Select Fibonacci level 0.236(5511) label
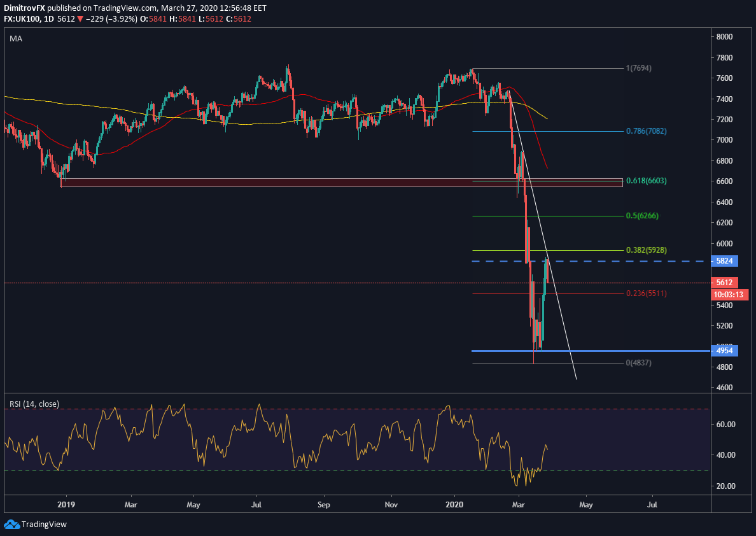Image resolution: width=756 pixels, height=536 pixels. 647,293
